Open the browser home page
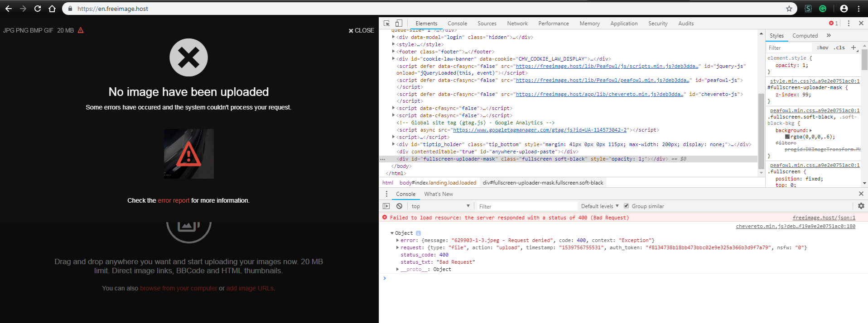Viewport: 868px width, 323px height. 52,9
